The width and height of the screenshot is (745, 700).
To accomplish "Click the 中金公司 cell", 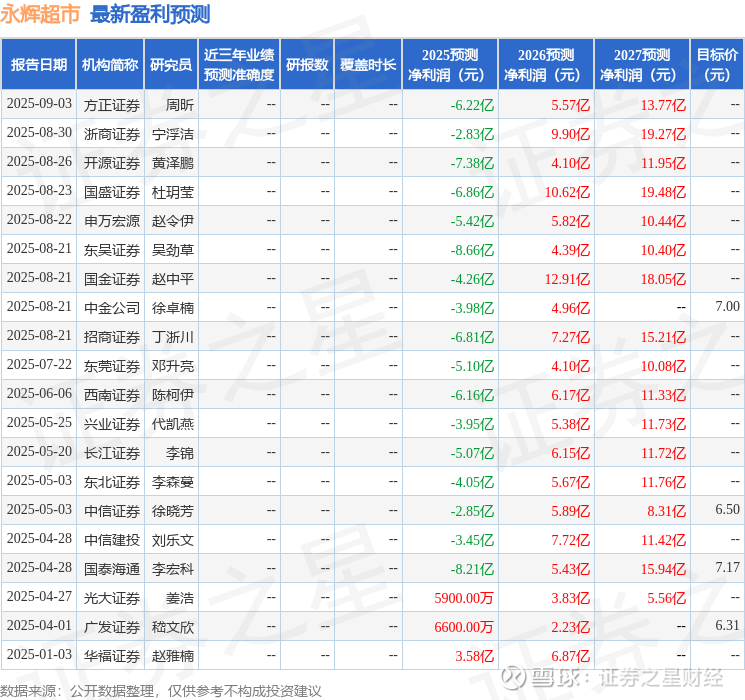I will point(112,308).
